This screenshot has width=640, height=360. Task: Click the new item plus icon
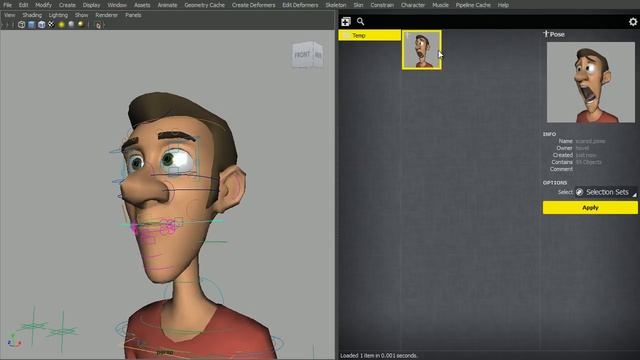click(346, 22)
